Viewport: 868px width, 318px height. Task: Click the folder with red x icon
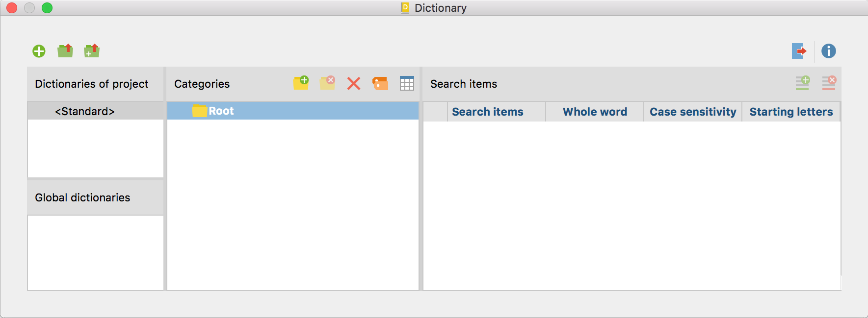pos(328,83)
